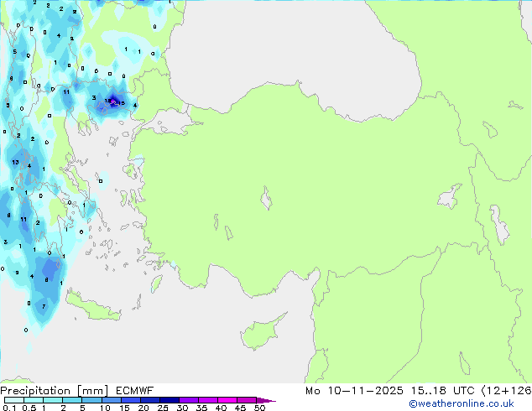
Task: Click the 'Precipitation' title text
Action: pos(35,391)
